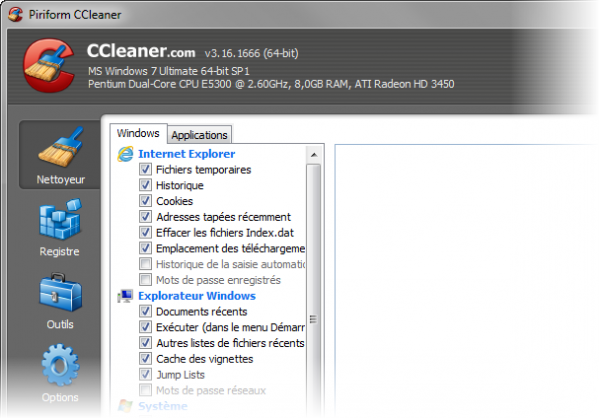Screen dimensions: 600x419
Task: Disable the Jump Lists checkbox
Action: pyautogui.click(x=146, y=374)
